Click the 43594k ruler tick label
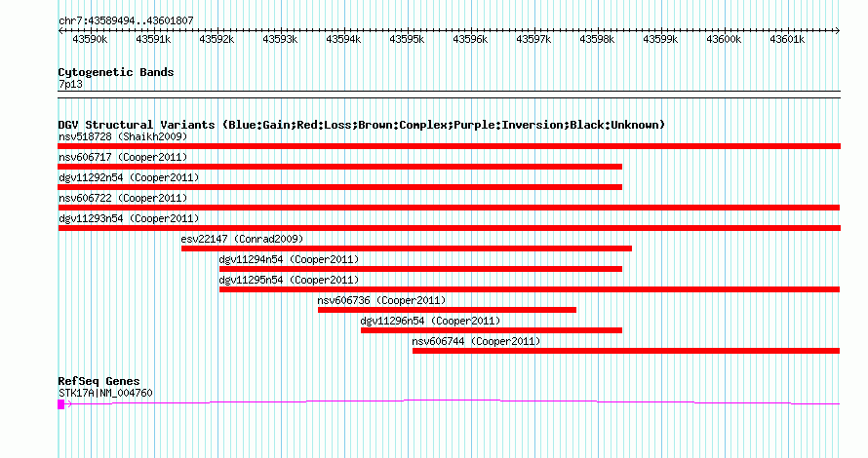This screenshot has width=868, height=458. pyautogui.click(x=343, y=40)
